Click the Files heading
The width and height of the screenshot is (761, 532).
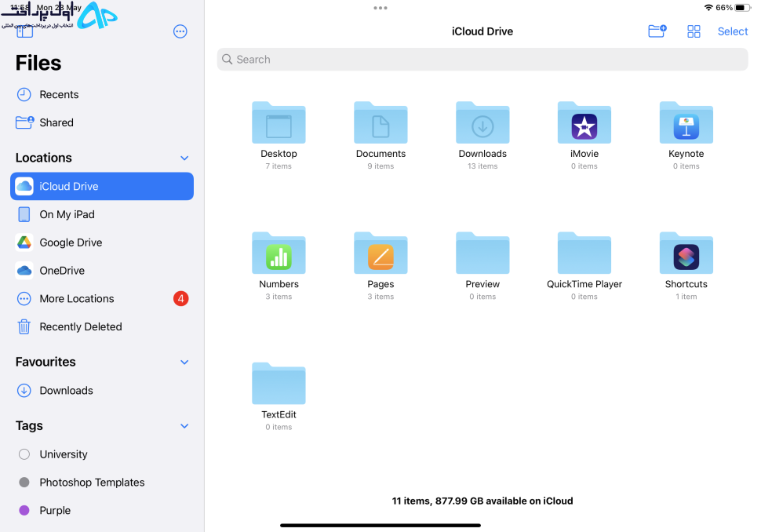coord(38,63)
